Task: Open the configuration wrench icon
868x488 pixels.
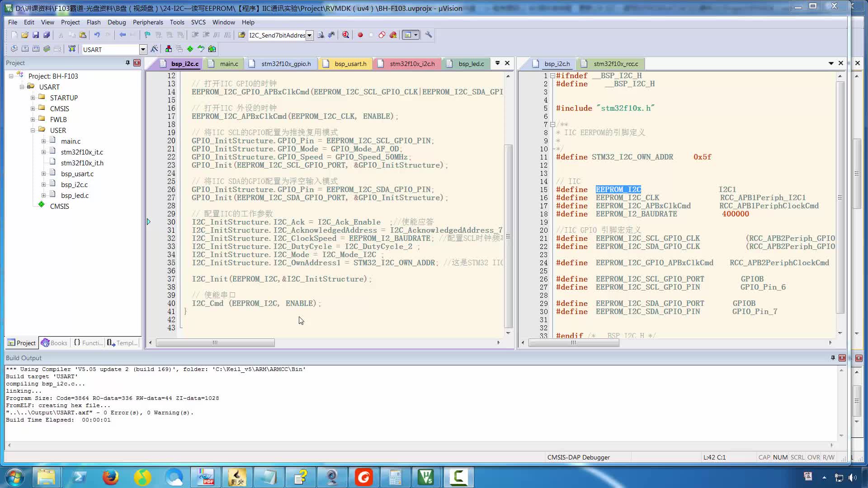Action: pos(429,35)
